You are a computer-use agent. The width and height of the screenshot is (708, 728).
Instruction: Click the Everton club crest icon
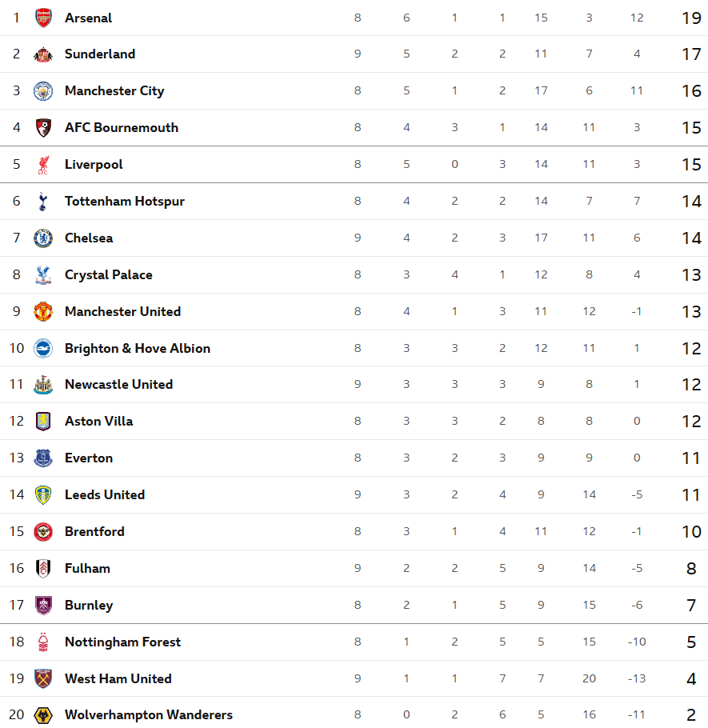[x=43, y=458]
